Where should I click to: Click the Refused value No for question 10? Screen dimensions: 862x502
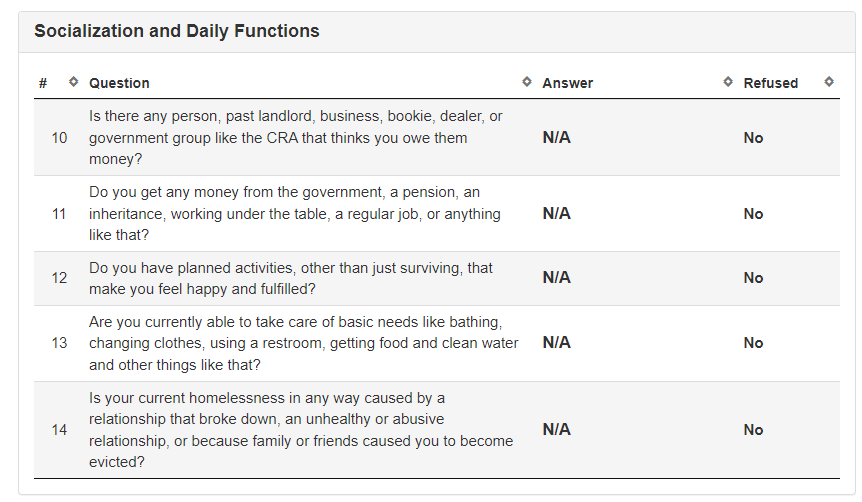(x=753, y=138)
